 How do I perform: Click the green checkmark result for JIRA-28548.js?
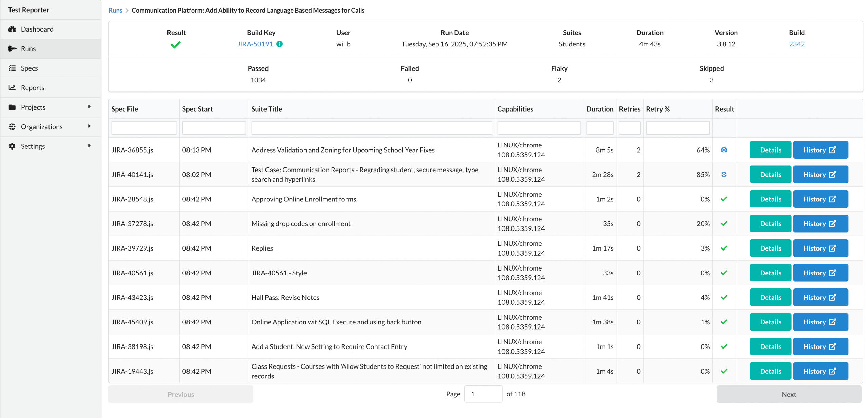pos(724,199)
